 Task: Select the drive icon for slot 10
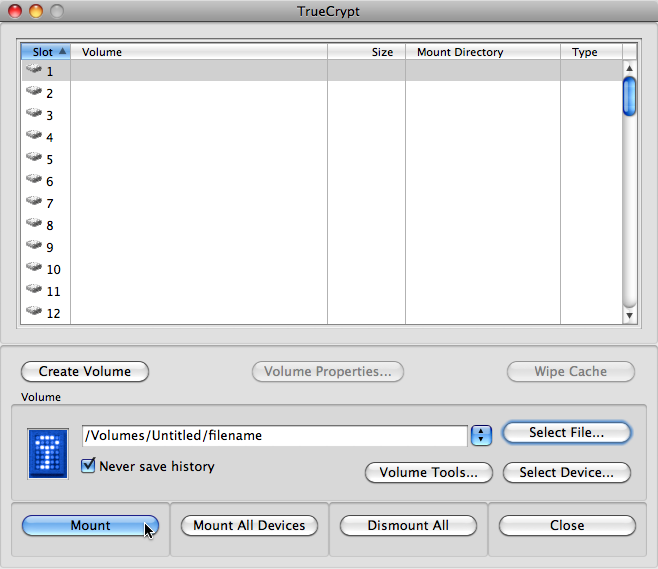[34, 266]
